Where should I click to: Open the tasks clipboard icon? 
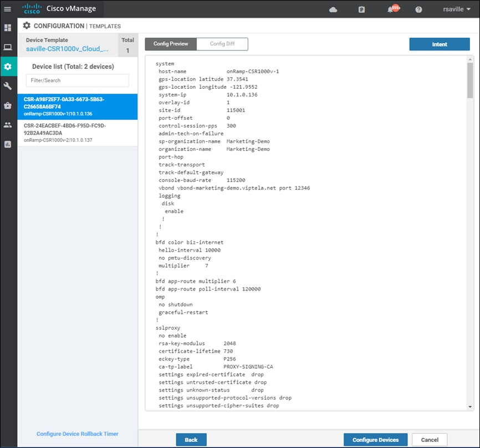(361, 9)
